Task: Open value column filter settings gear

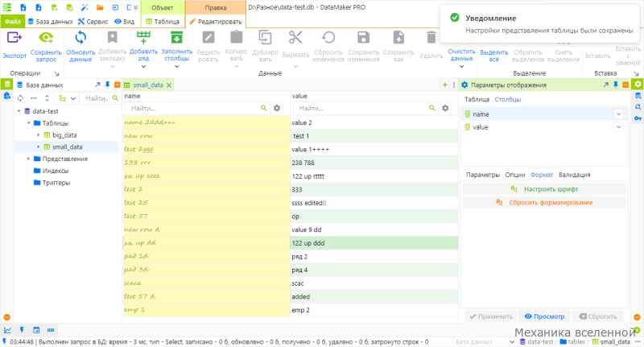Action: pyautogui.click(x=445, y=108)
